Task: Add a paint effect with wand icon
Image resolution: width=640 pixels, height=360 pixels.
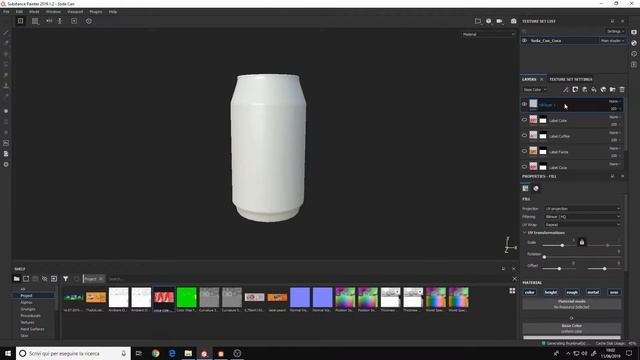Action: point(566,89)
